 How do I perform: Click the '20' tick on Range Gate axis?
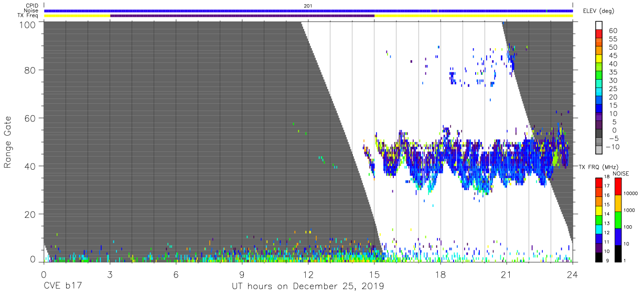(30, 214)
